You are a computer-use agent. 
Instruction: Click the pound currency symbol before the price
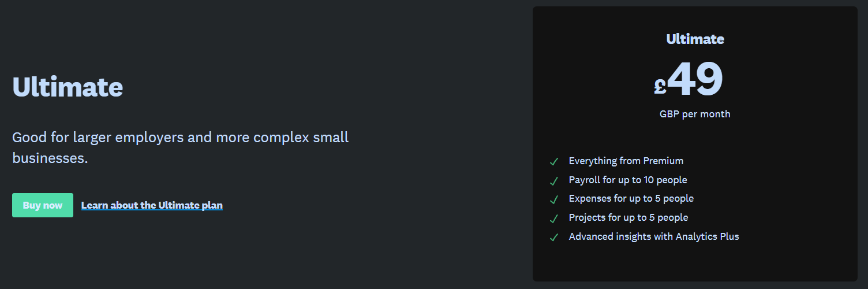pyautogui.click(x=660, y=86)
